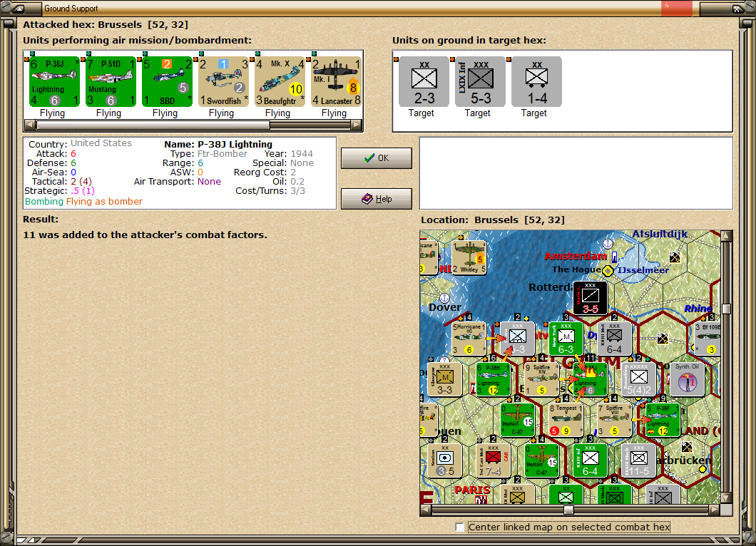Click the Spitfire XIV counter on map
The width and height of the screenshot is (756, 546).
(x=541, y=379)
